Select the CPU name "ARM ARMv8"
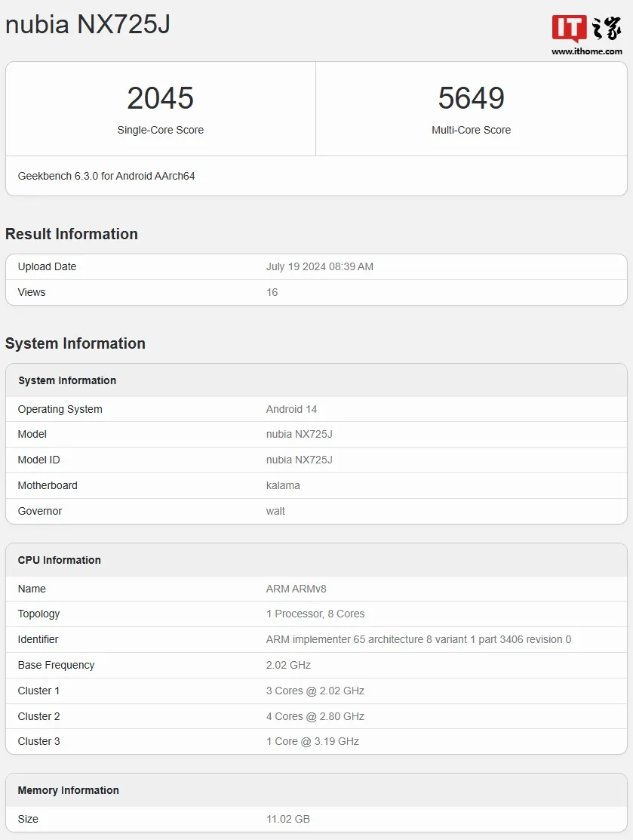 (297, 589)
